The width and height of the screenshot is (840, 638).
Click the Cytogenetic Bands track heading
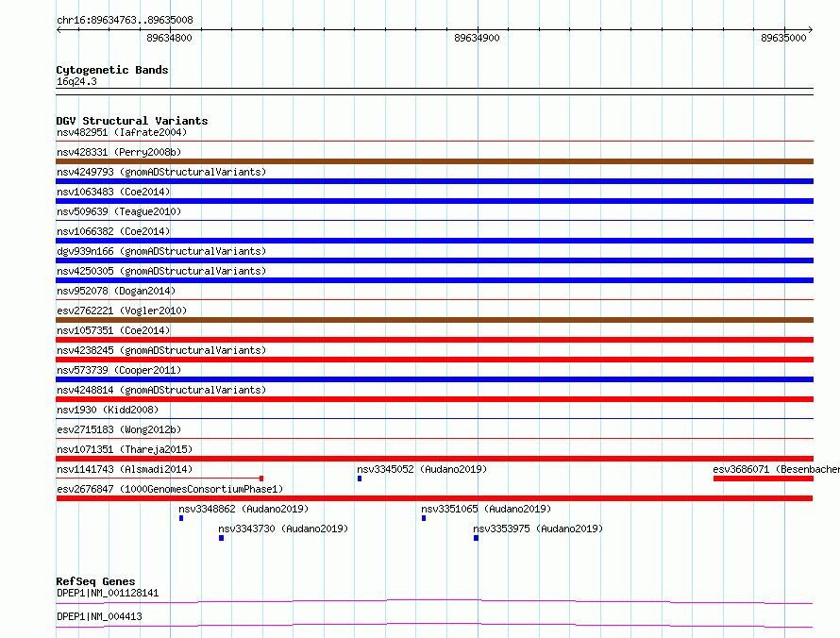click(x=112, y=70)
